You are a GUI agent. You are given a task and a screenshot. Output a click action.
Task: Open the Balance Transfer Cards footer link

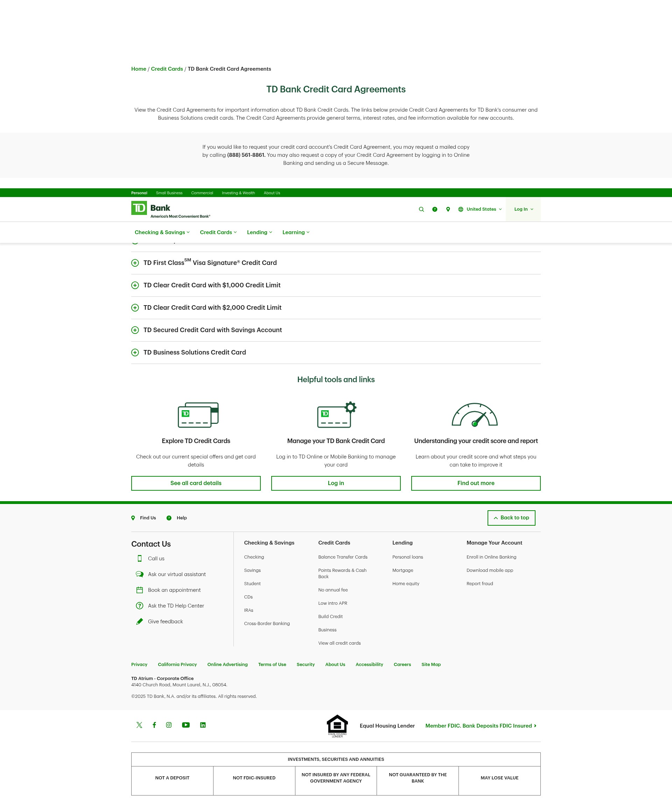coord(343,557)
